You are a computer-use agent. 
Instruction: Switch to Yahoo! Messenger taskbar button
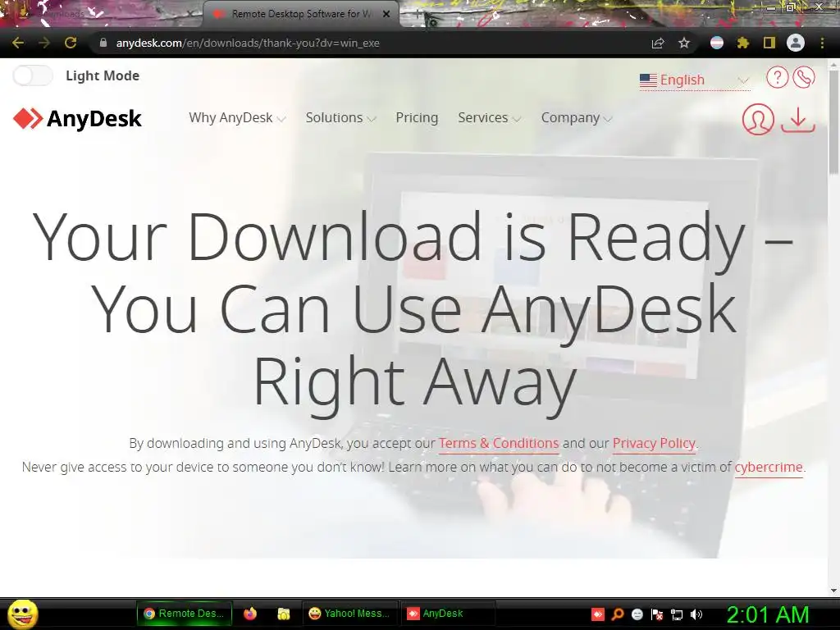(x=350, y=614)
